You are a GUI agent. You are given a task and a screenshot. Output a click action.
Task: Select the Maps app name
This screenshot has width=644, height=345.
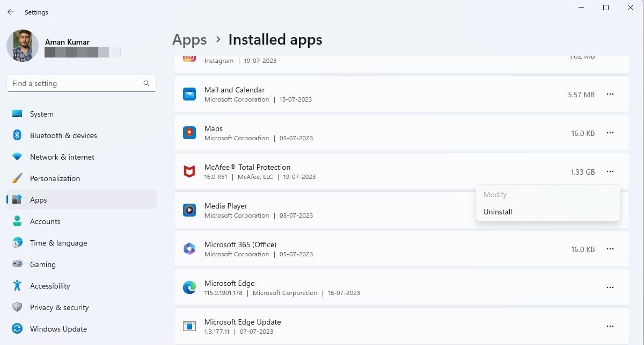[x=214, y=128]
